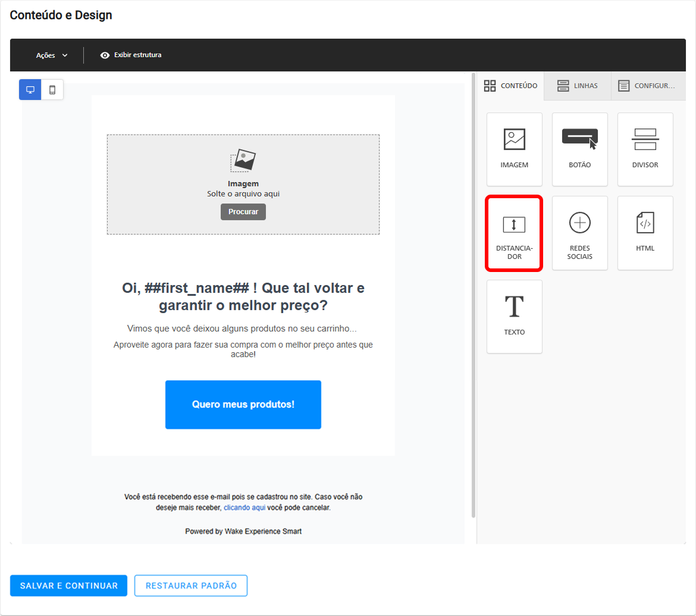The height and width of the screenshot is (616, 696).
Task: Select 'Vimos que você deixou' paragraph
Action: (x=242, y=329)
